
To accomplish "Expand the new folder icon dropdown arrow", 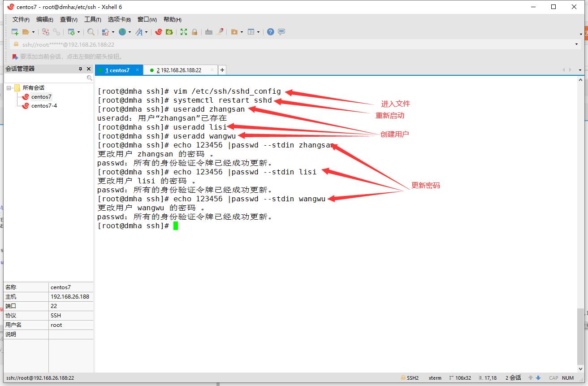I will (242, 32).
